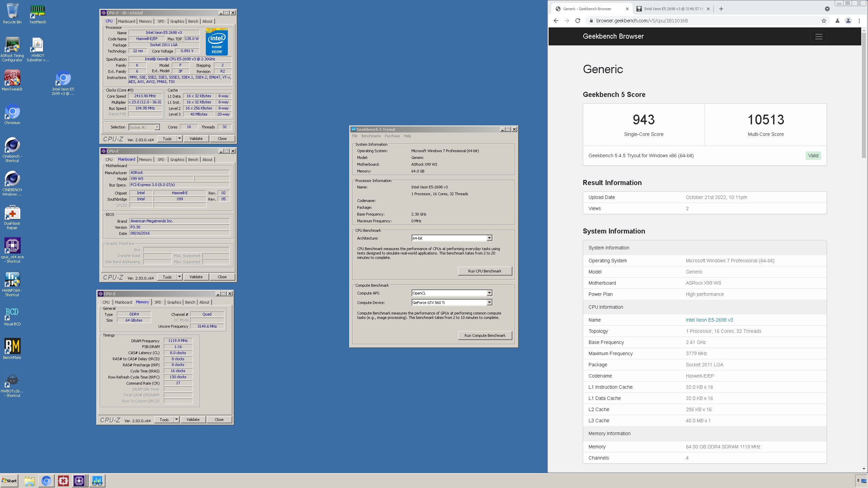
Task: Open the browser profile avatar icon
Action: point(848,21)
